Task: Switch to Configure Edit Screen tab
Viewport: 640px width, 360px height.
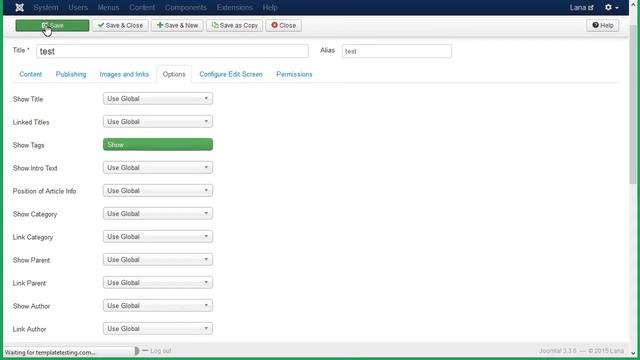Action: (x=231, y=74)
